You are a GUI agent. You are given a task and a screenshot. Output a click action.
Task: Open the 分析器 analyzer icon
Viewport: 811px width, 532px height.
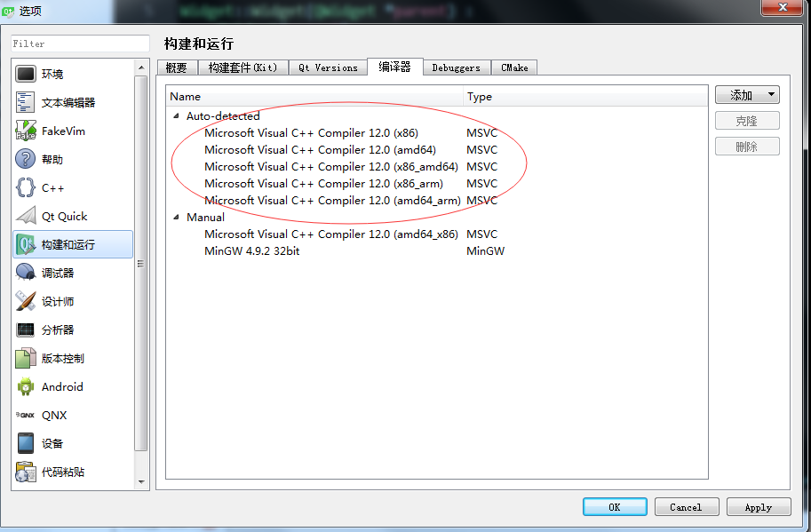point(26,330)
